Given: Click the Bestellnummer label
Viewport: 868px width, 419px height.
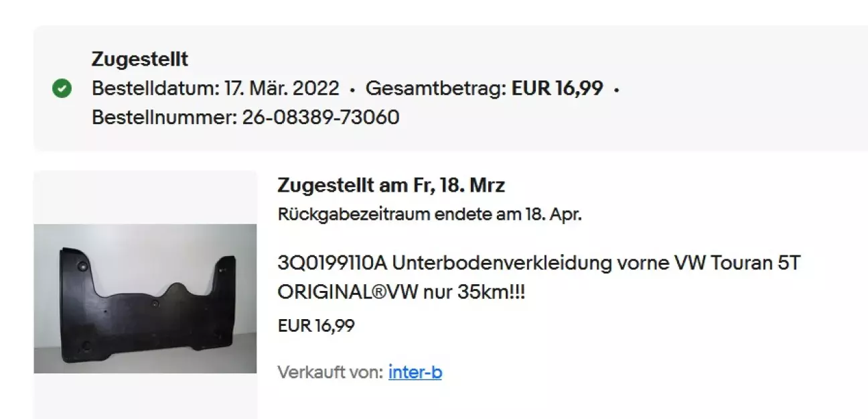Looking at the screenshot, I should (164, 117).
